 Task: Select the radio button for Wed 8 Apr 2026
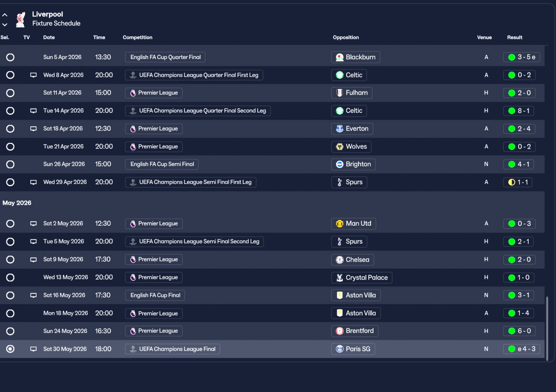pyautogui.click(x=10, y=75)
